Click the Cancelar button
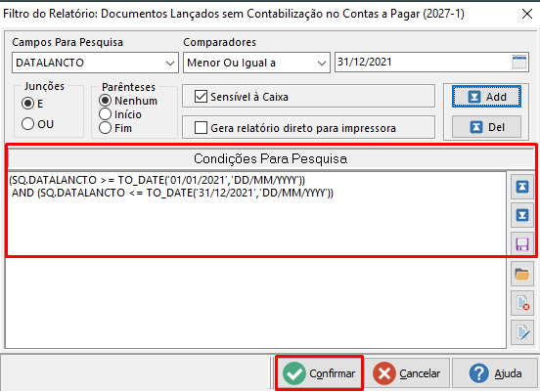The width and height of the screenshot is (540, 392). (x=407, y=373)
